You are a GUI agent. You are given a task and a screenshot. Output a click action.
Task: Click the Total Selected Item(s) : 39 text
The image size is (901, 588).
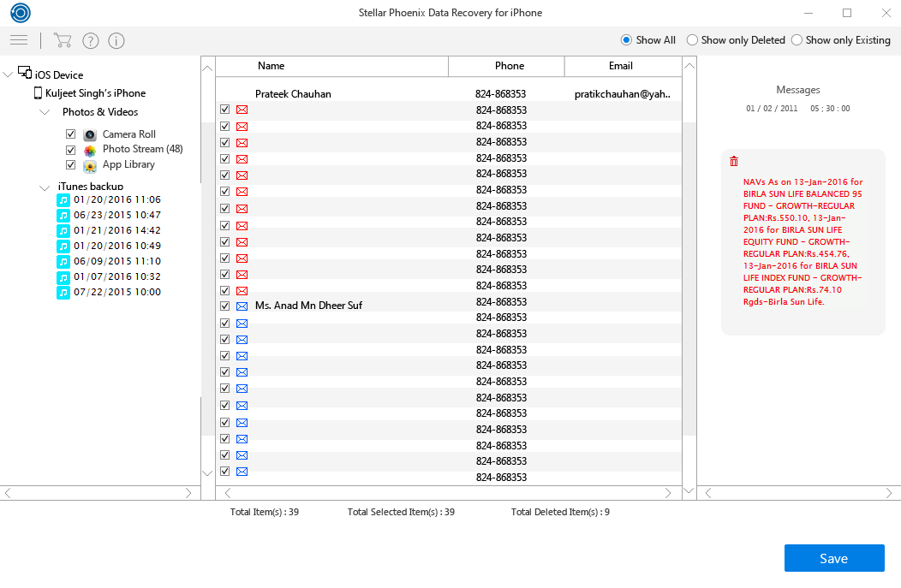click(401, 512)
